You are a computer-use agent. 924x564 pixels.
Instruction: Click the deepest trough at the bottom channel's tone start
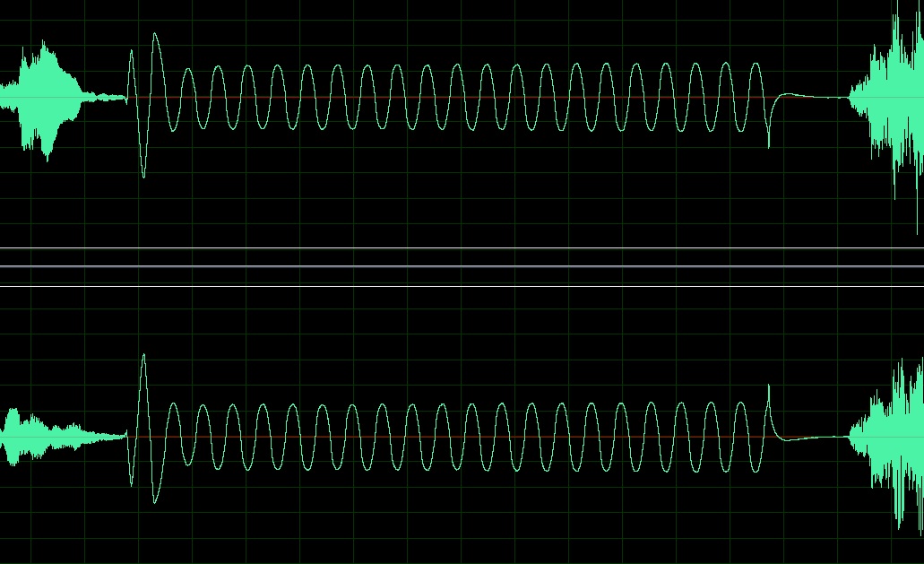[154, 500]
